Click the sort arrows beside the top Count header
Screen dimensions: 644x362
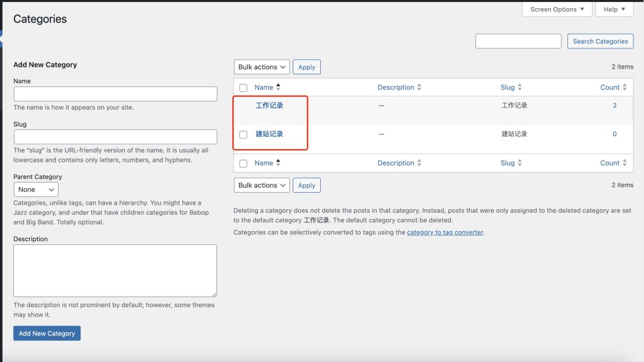click(x=625, y=88)
